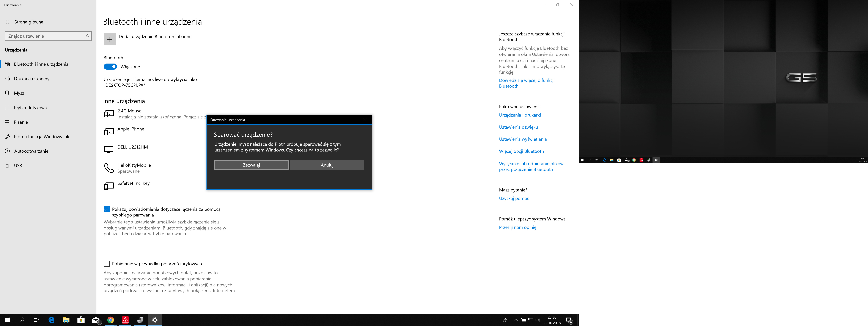
Task: Click the search icon on main taskbar
Action: [x=22, y=320]
